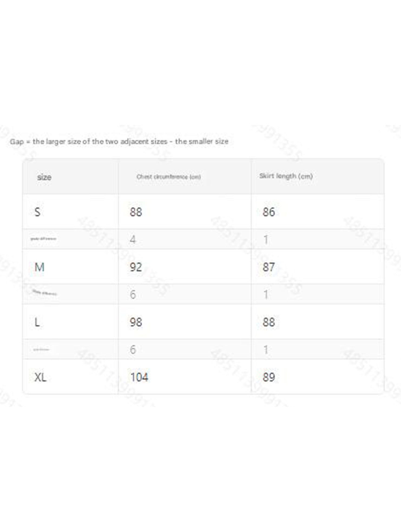Select the "size" column header

44,177
